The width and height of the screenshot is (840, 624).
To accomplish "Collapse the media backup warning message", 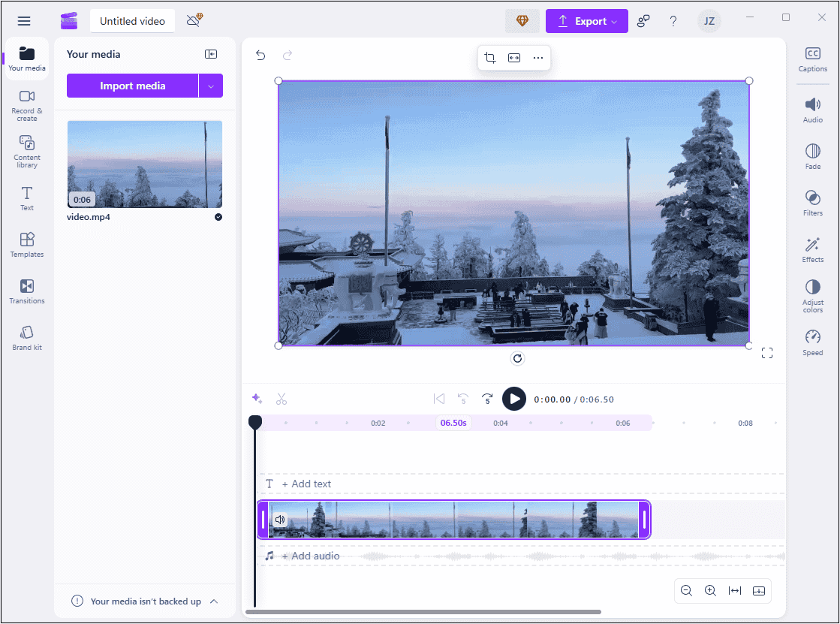I will point(217,601).
